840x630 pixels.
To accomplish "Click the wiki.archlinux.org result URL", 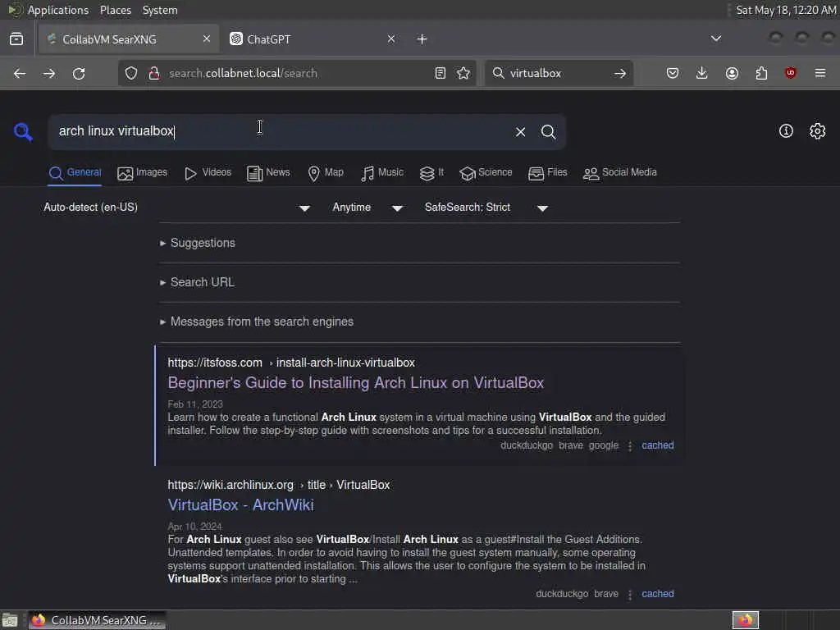I will point(279,485).
